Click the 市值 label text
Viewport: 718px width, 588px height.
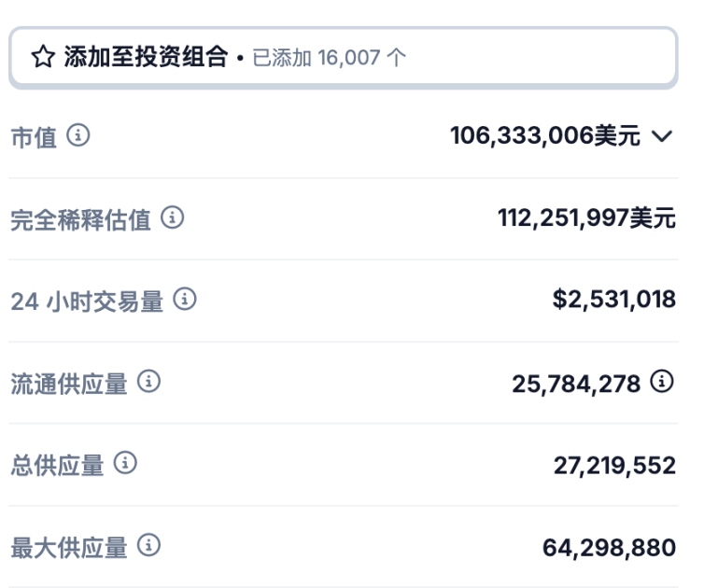click(x=34, y=138)
